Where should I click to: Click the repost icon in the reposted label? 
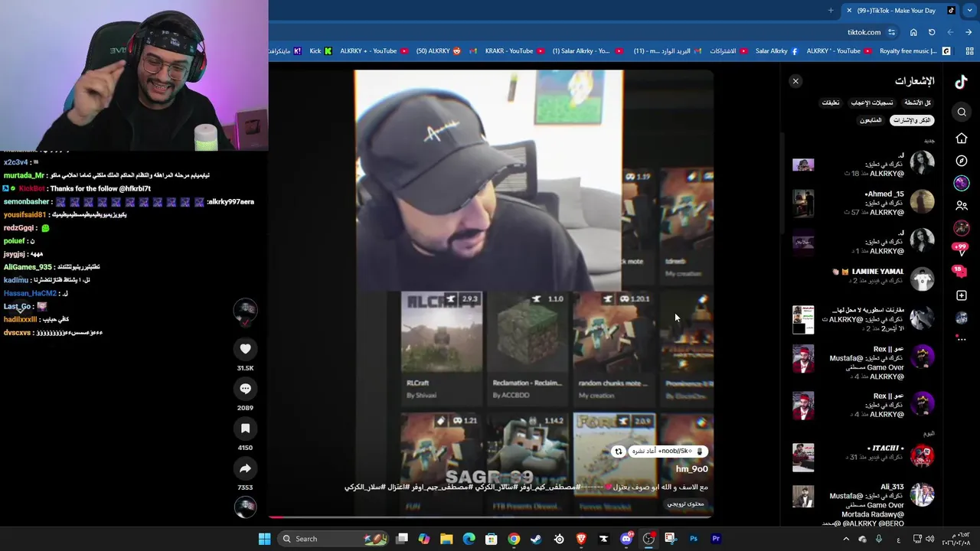pos(619,452)
